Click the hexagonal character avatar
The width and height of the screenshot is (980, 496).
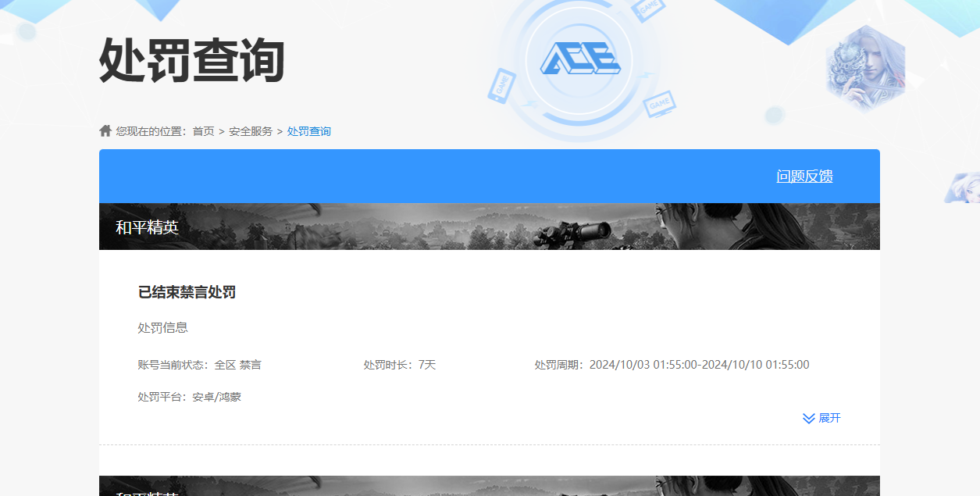865,66
